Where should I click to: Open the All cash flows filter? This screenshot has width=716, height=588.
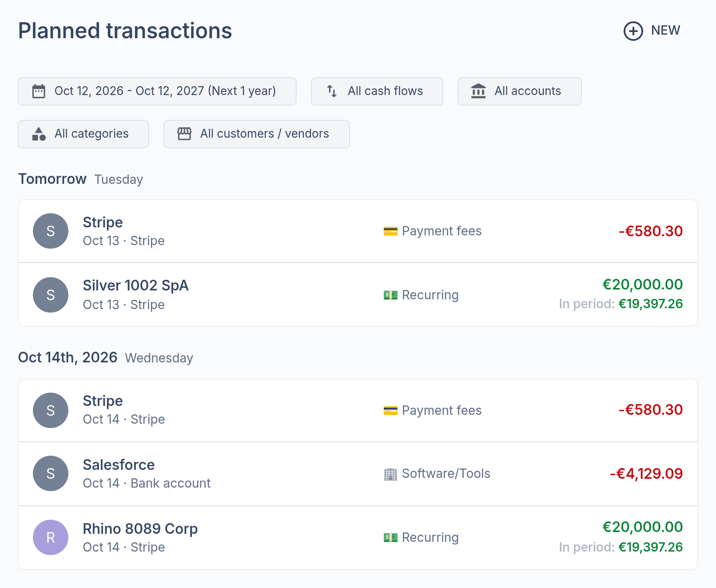click(377, 91)
